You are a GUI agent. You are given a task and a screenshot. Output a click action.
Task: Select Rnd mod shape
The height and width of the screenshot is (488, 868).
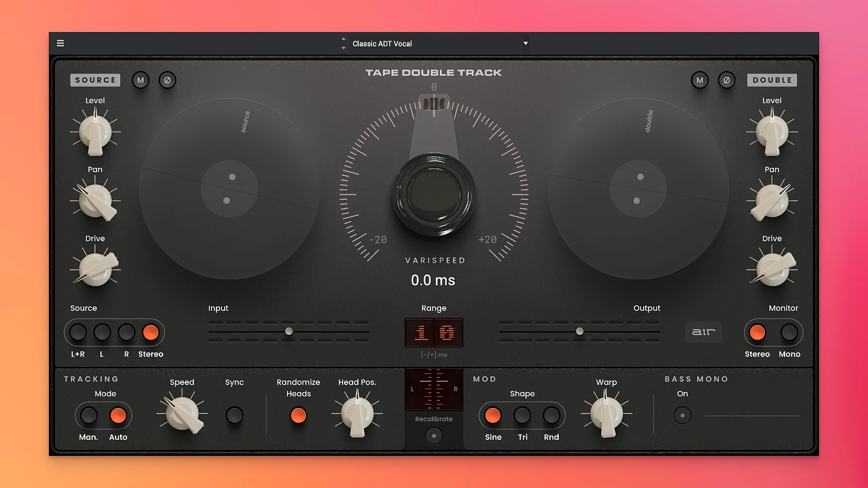(x=552, y=415)
